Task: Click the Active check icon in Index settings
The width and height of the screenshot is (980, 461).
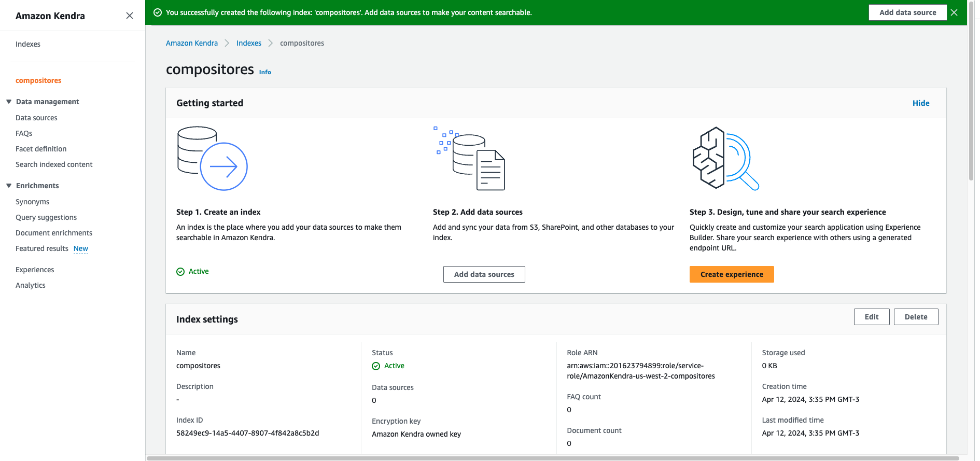Action: 376,366
